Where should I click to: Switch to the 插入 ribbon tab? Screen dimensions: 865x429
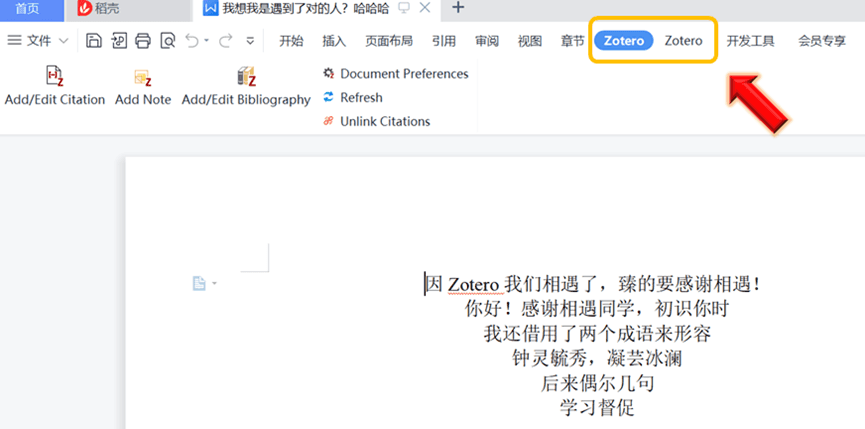pos(334,41)
